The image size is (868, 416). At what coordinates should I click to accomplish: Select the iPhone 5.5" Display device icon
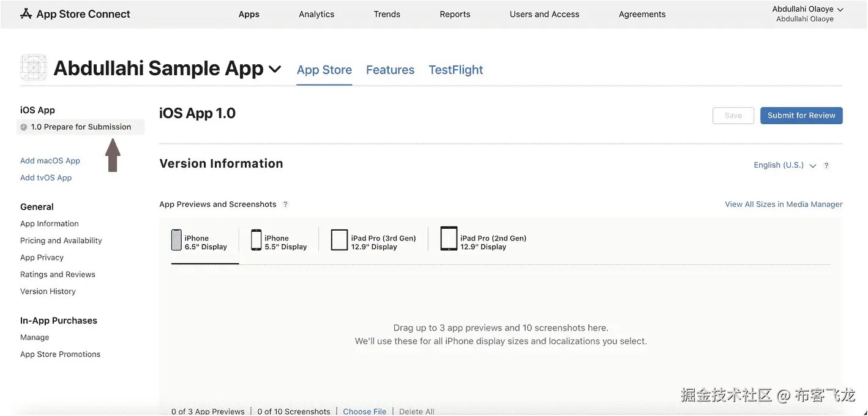tap(256, 240)
